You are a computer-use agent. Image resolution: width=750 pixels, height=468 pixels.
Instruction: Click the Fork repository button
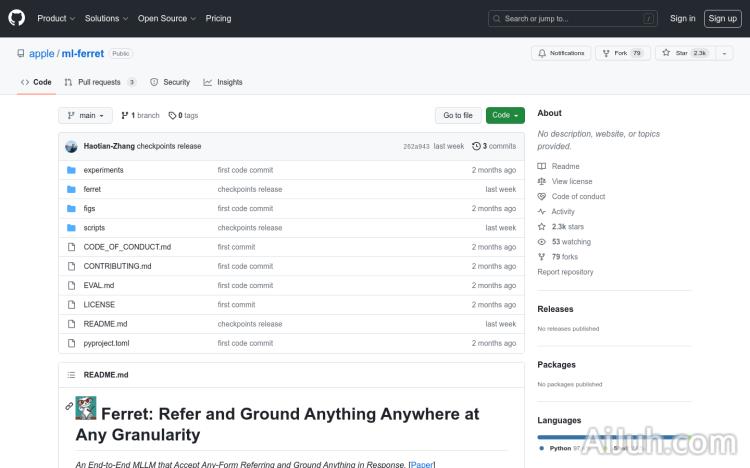tap(622, 53)
